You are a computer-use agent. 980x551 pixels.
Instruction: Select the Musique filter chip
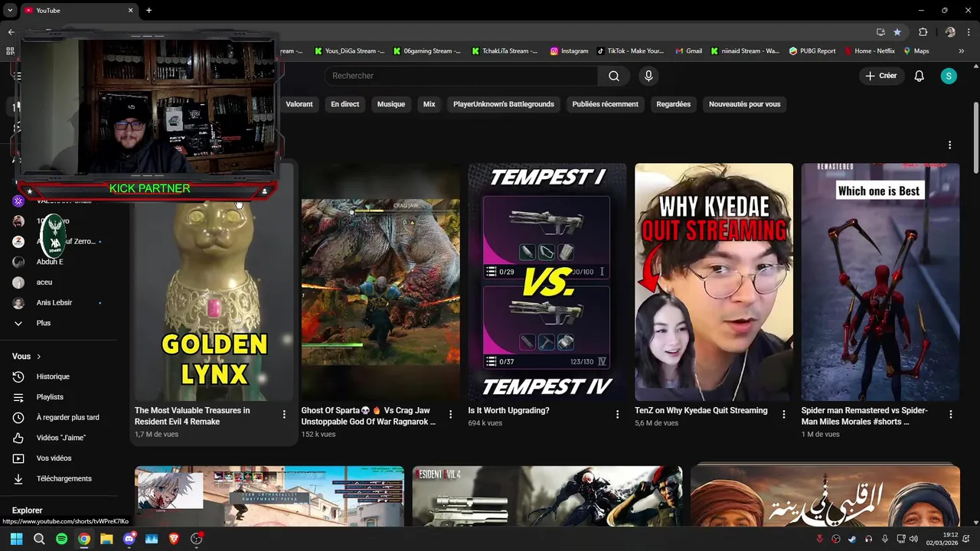click(x=391, y=104)
